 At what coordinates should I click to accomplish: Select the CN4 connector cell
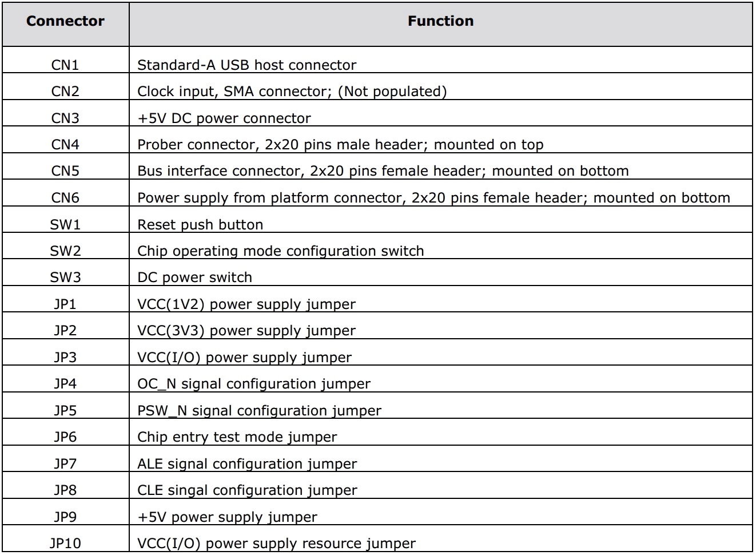coord(65,145)
